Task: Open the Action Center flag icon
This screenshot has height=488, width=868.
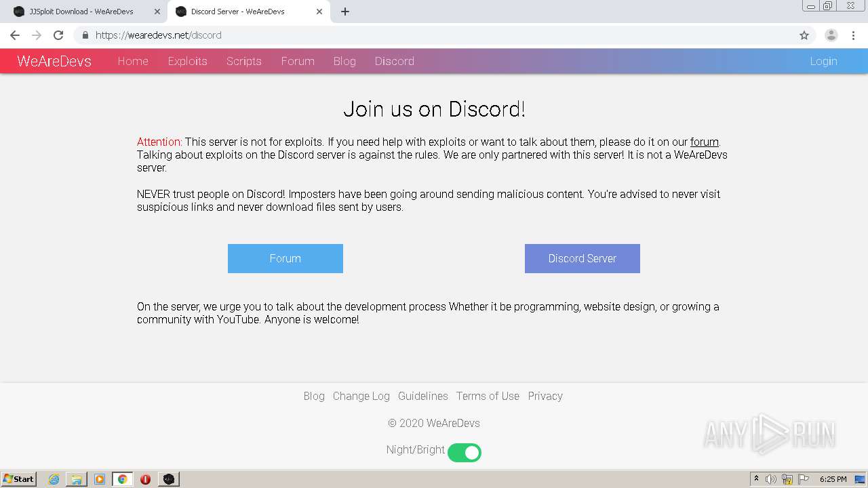Action: [804, 479]
